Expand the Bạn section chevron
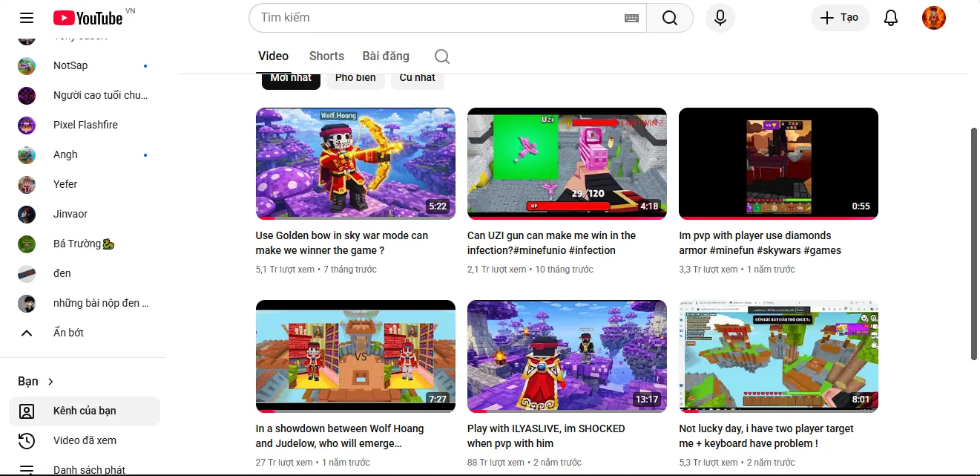Viewport: 980px width, 476px height. [x=50, y=382]
